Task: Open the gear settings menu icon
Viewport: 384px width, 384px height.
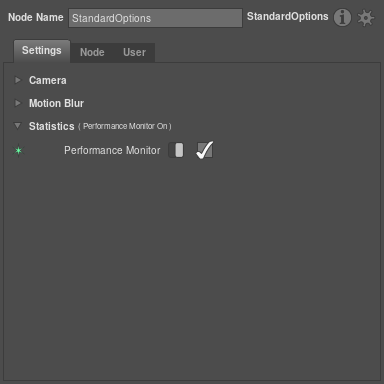Action: pyautogui.click(x=366, y=18)
